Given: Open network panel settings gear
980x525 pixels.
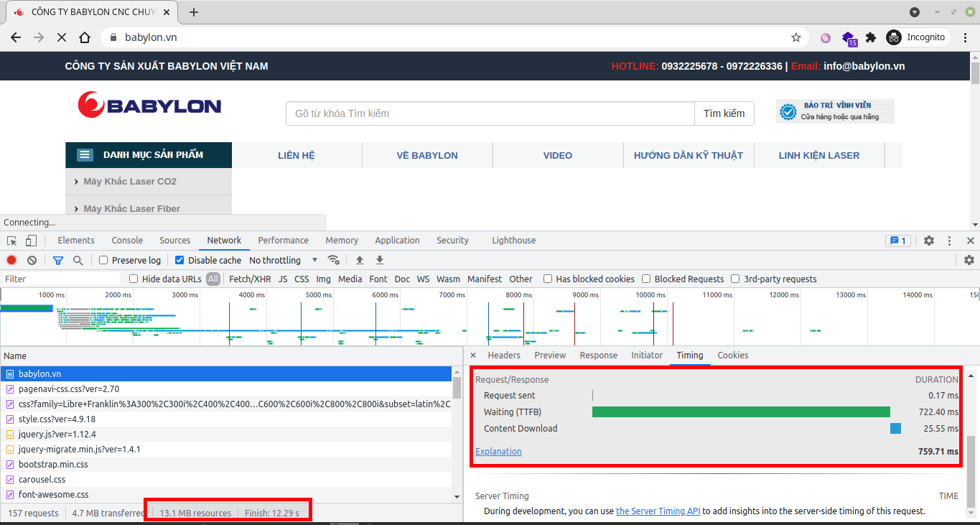Looking at the screenshot, I should coord(969,260).
